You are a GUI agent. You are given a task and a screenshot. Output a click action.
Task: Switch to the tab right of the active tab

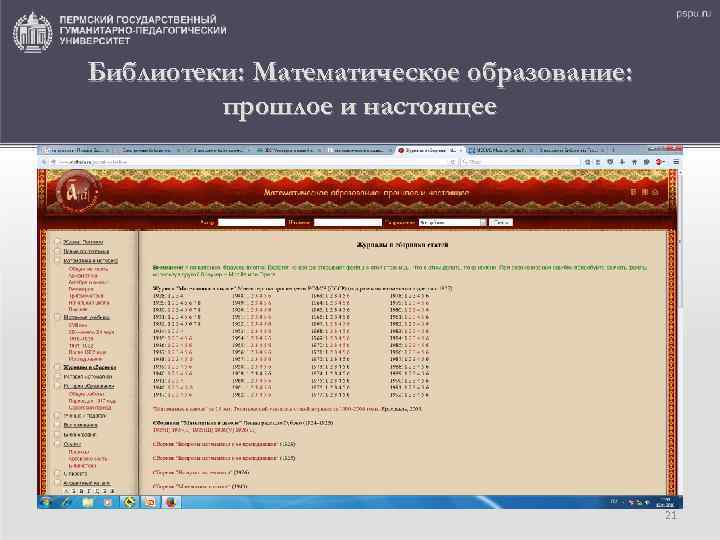coord(500,150)
